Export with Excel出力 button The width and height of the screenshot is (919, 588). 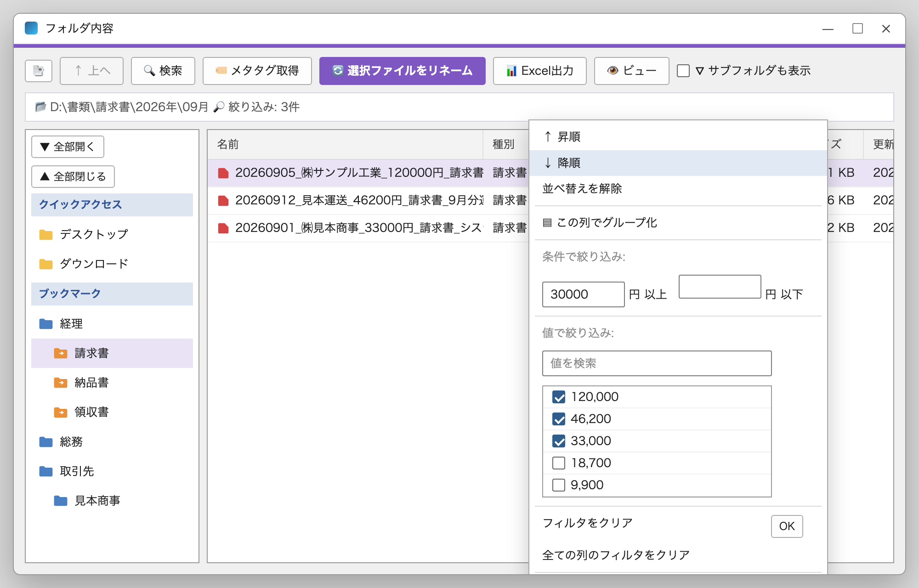point(539,71)
